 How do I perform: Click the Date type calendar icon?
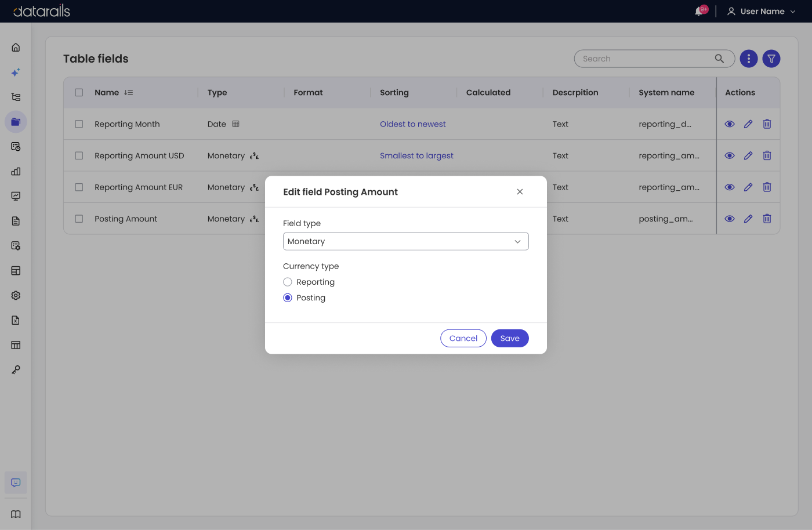tap(235, 124)
